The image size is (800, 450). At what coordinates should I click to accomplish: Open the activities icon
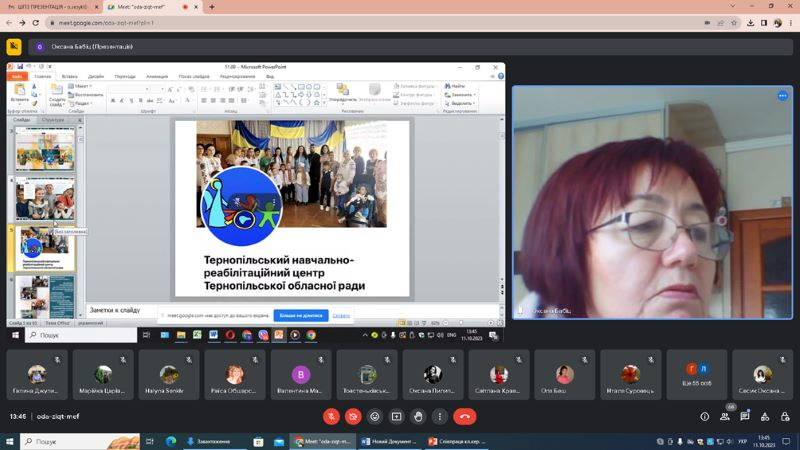[x=765, y=417]
